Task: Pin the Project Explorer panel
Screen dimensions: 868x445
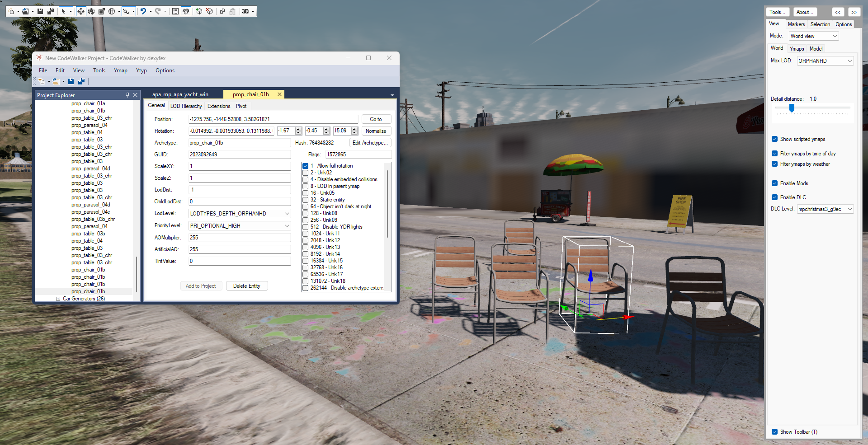Action: point(127,95)
